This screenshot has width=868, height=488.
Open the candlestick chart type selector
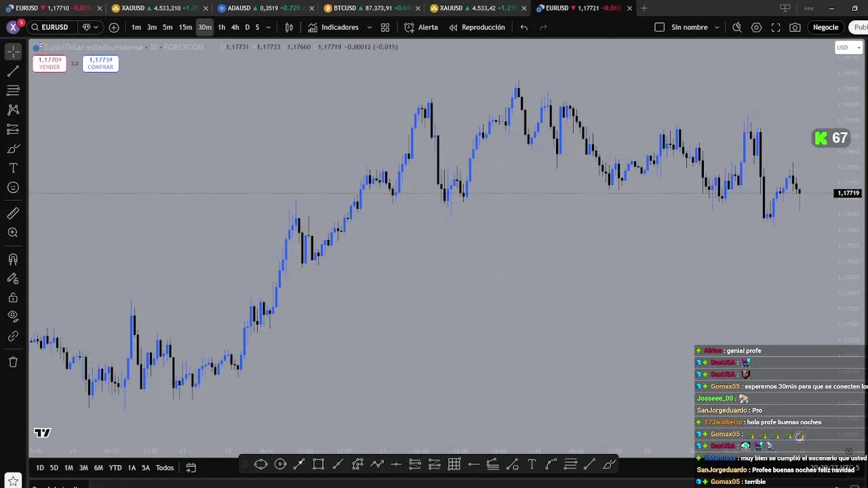point(289,27)
